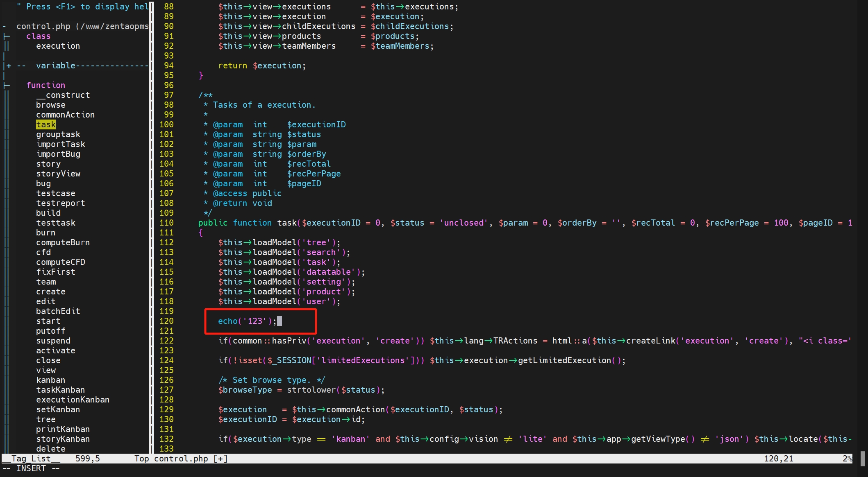Select the printKanban function tag

63,429
